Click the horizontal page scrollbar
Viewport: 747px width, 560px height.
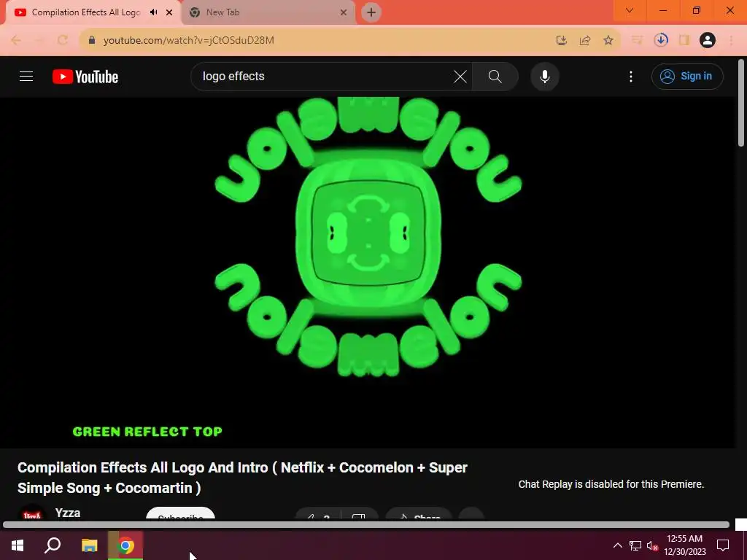(366, 525)
